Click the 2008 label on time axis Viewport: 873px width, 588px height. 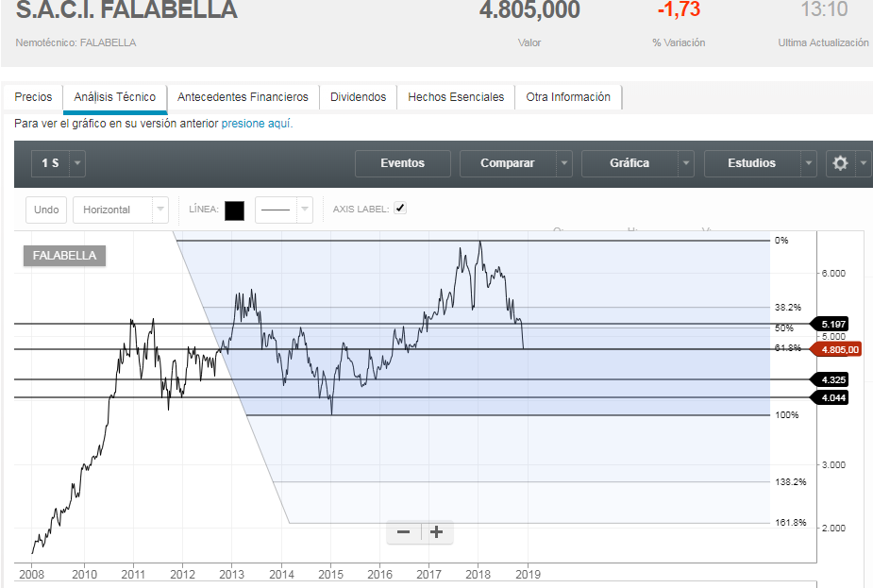(31, 574)
